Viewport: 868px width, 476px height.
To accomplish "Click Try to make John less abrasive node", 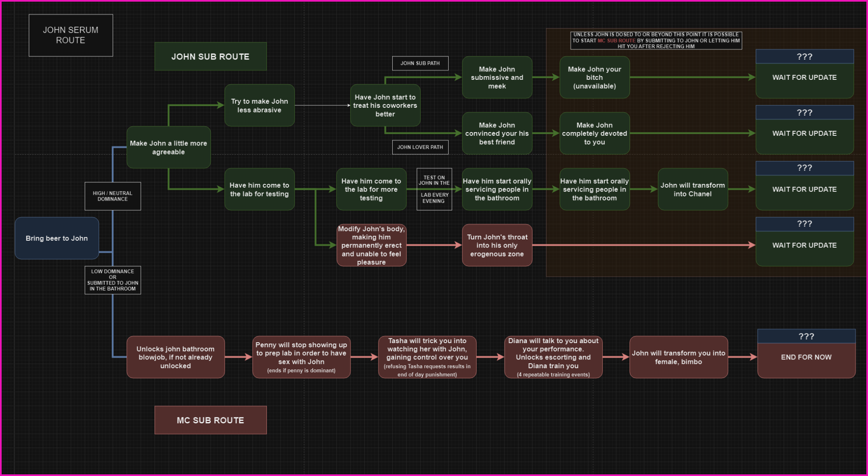I will click(259, 105).
